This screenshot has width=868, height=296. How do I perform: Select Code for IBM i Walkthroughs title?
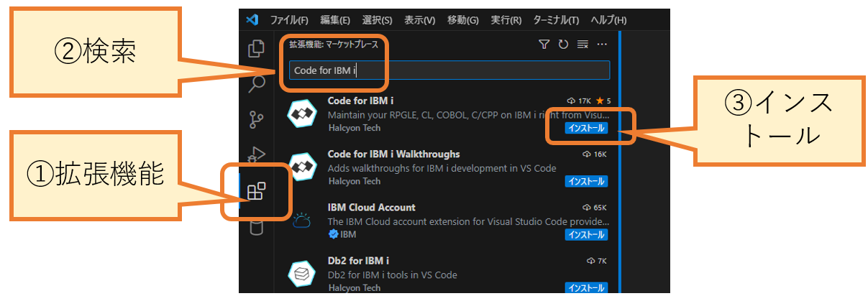pyautogui.click(x=393, y=154)
